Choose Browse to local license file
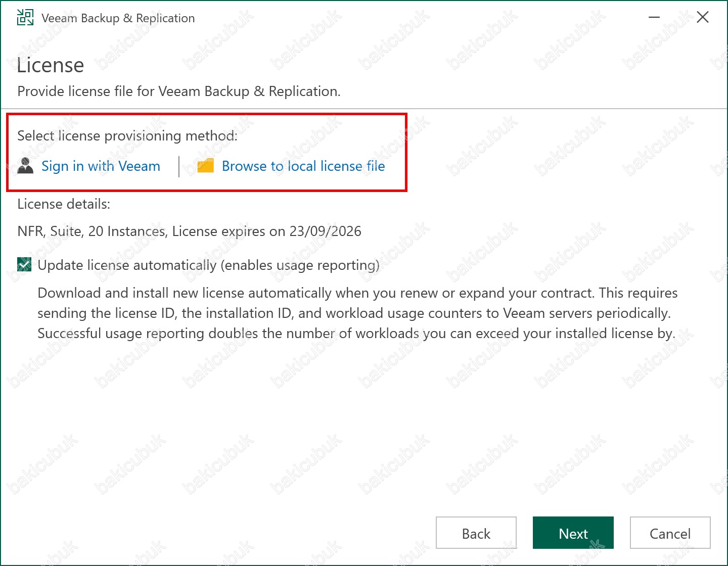Screen dimensions: 728x566 click(303, 166)
